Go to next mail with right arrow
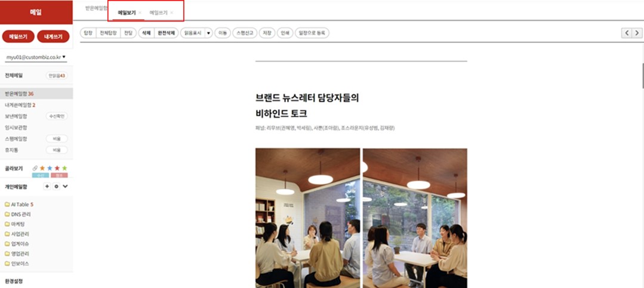 [x=637, y=33]
